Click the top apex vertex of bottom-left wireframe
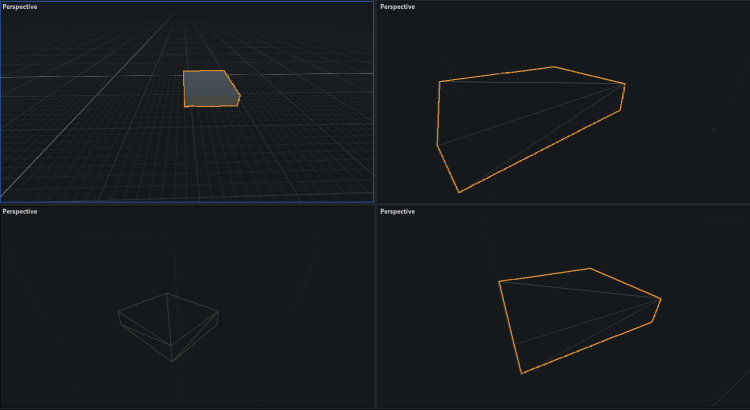 point(167,293)
